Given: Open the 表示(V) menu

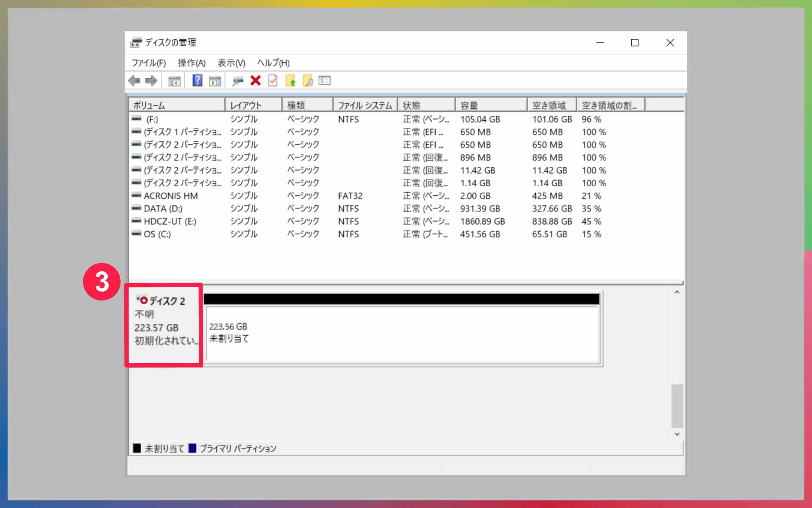Looking at the screenshot, I should tap(231, 63).
